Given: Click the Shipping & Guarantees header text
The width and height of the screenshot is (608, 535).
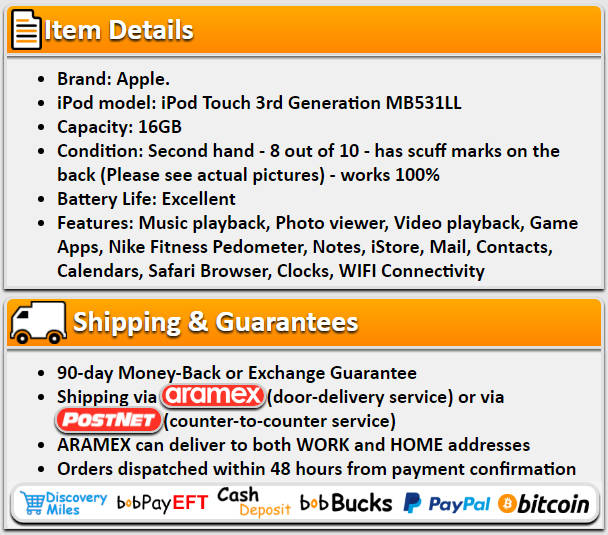Looking at the screenshot, I should 216,322.
